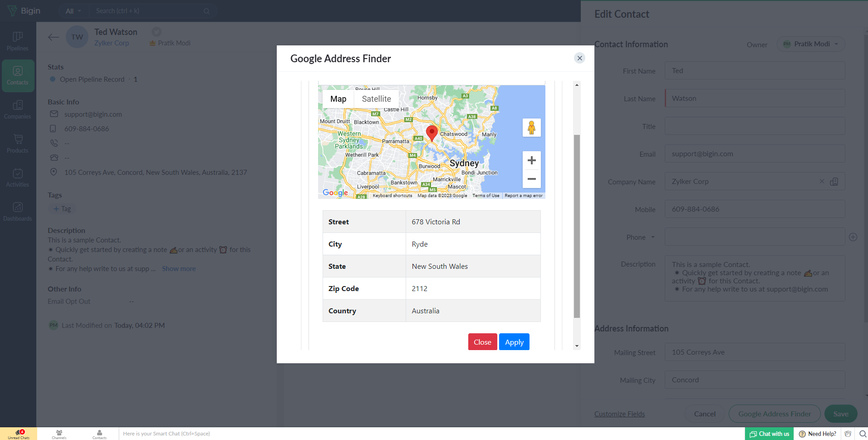Expand the All search filter dropdown
This screenshot has width=868, height=440.
click(74, 11)
